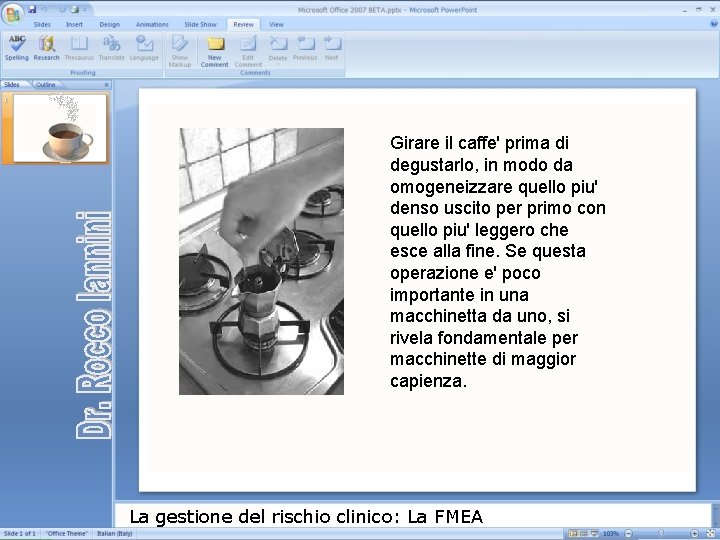Screen dimensions: 720x540
Task: Close the slides/outline pane
Action: pos(107,84)
